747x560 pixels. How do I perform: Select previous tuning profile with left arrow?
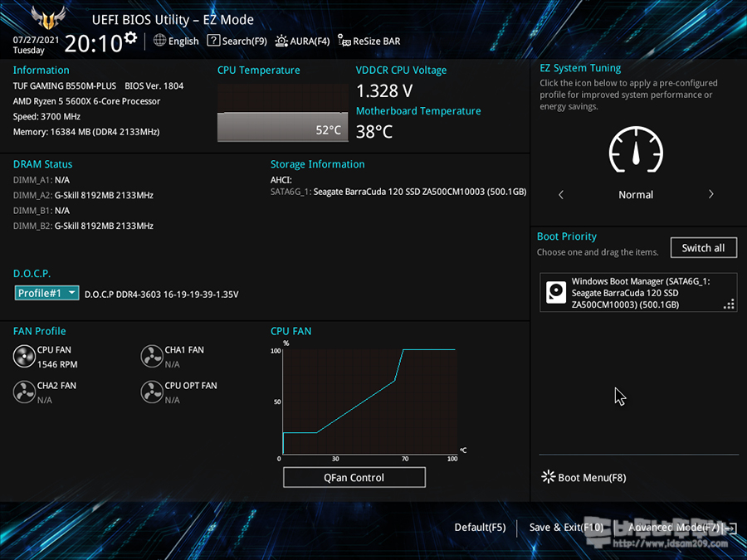tap(561, 194)
